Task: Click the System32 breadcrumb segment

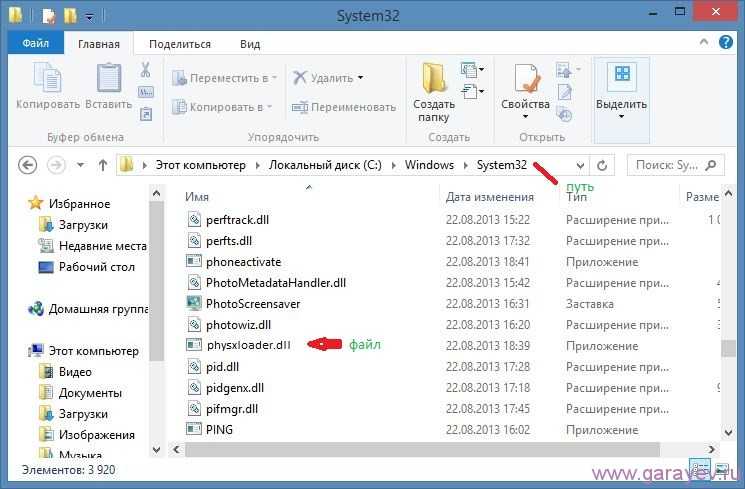Action: [x=501, y=165]
